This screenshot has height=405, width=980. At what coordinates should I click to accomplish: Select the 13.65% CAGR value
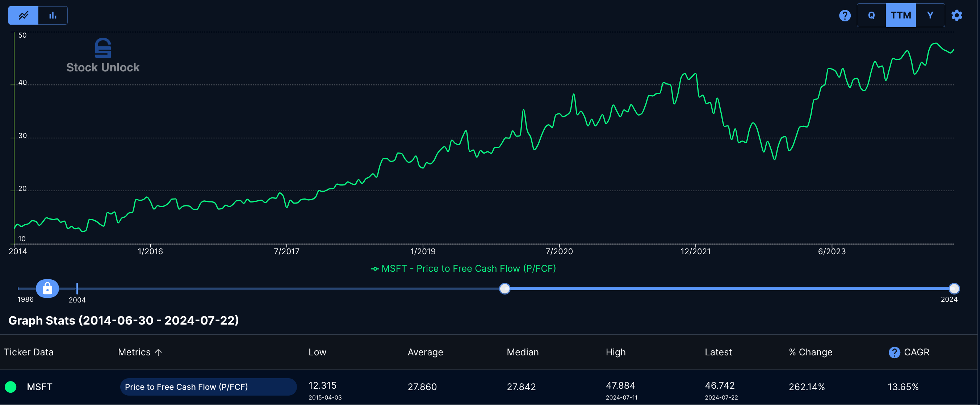pos(903,387)
